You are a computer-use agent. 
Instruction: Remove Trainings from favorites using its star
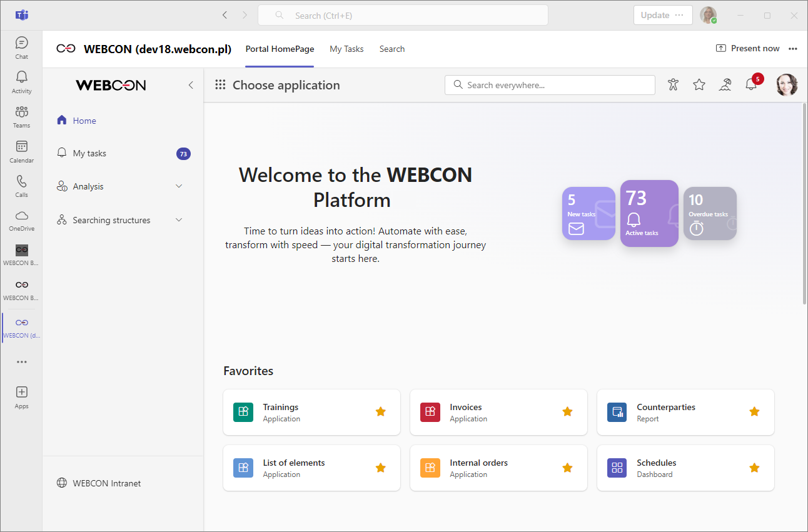coord(381,411)
